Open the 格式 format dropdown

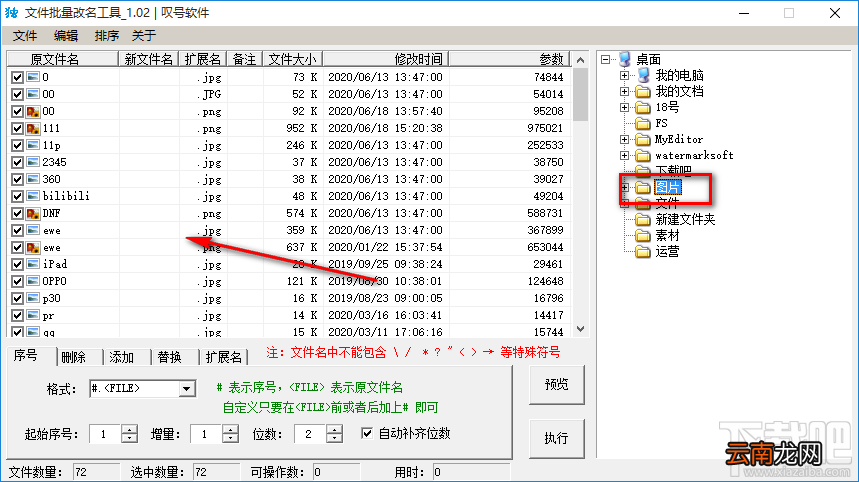(187, 389)
